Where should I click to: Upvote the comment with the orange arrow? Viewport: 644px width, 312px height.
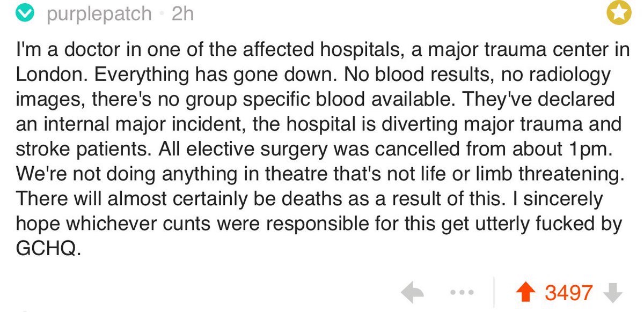pyautogui.click(x=528, y=293)
